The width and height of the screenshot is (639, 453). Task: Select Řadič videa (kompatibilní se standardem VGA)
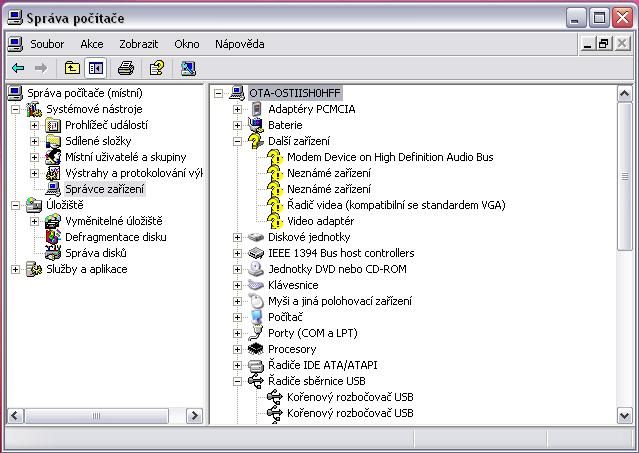click(396, 205)
